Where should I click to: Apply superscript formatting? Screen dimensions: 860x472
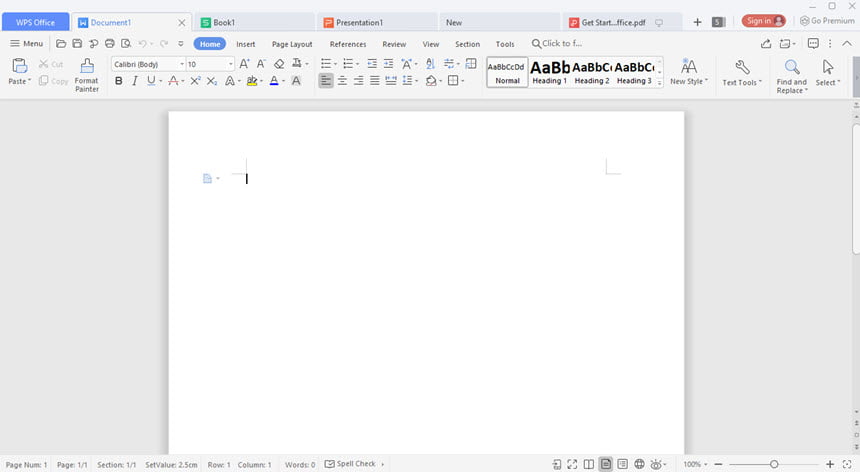(x=195, y=81)
